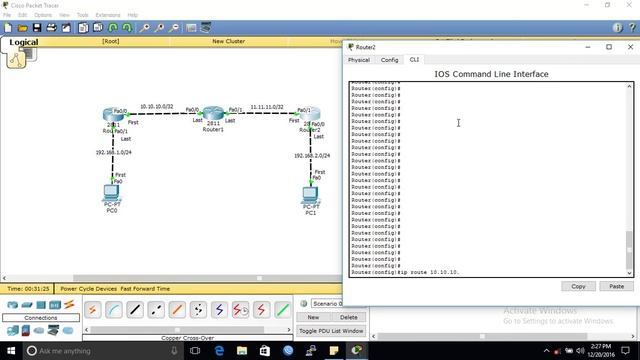This screenshot has height=360, width=640.
Task: Reset zoom with middle magnifier icon
Action: coord(159,28)
